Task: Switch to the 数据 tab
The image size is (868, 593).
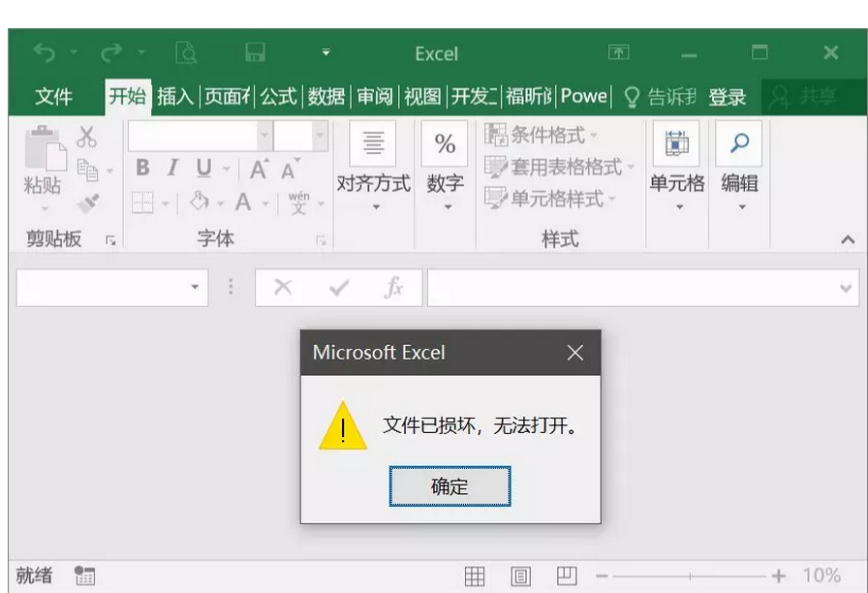Action: pos(326,96)
